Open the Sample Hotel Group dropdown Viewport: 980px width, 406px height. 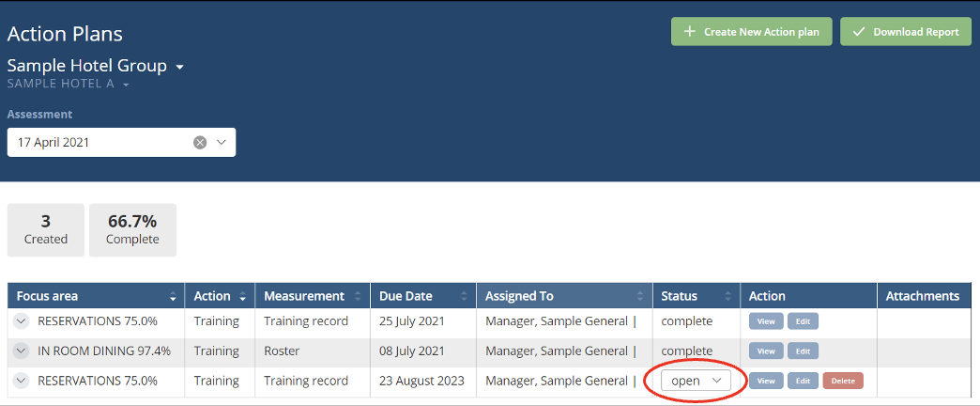point(179,67)
